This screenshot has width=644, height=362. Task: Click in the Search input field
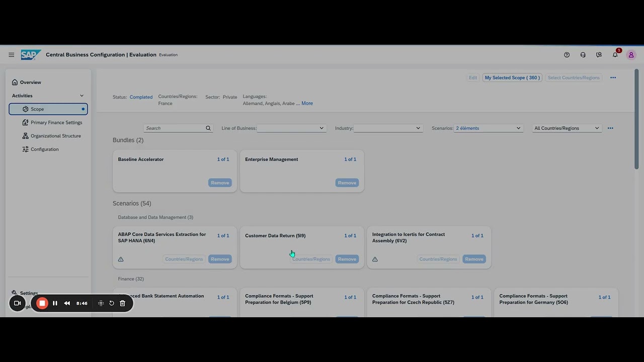[175, 128]
